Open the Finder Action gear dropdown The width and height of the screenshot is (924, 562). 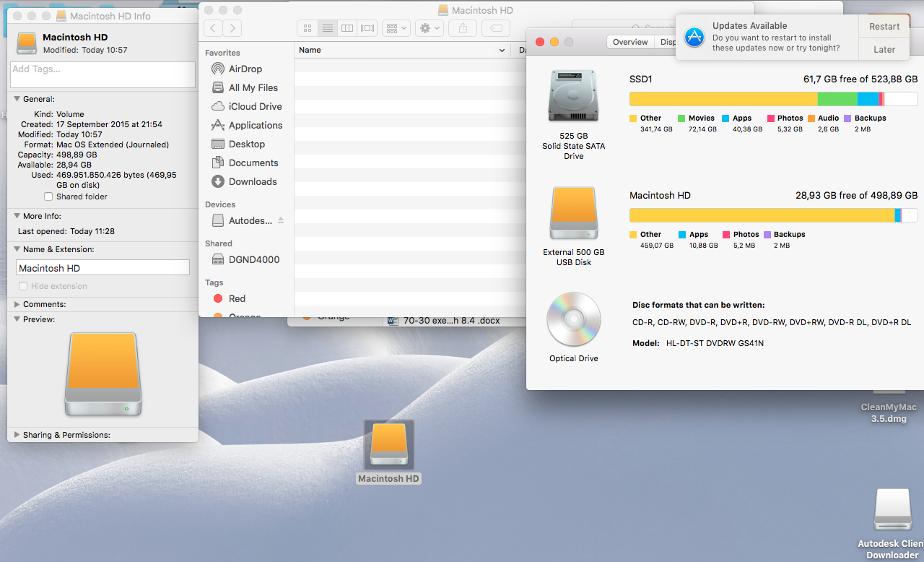click(430, 28)
